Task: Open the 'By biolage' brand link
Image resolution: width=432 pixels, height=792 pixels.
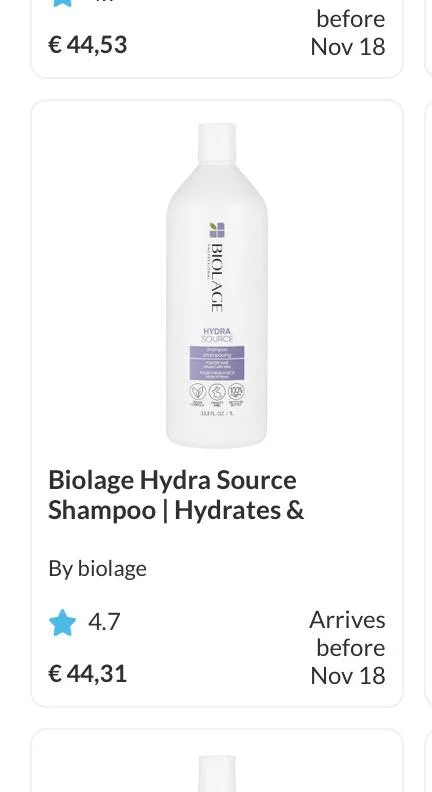Action: pyautogui.click(x=98, y=569)
